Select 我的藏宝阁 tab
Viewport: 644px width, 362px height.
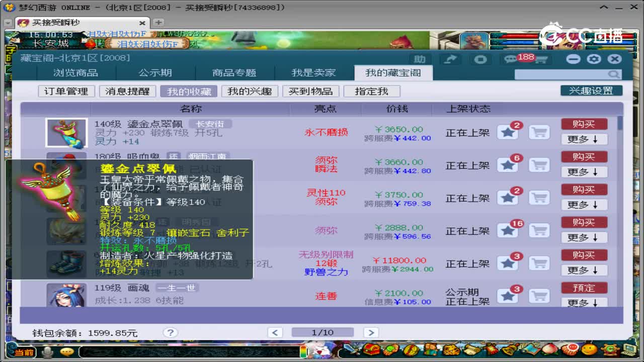click(x=393, y=73)
